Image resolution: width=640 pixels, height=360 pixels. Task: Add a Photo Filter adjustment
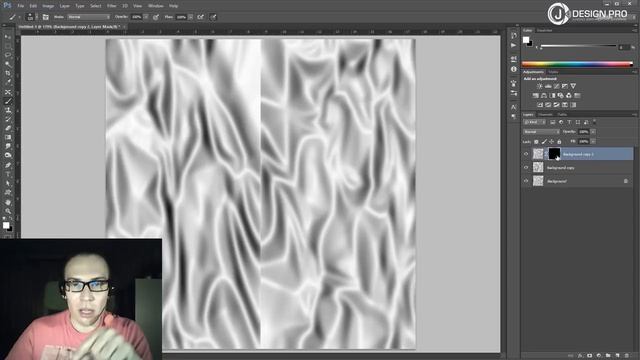tap(560, 96)
